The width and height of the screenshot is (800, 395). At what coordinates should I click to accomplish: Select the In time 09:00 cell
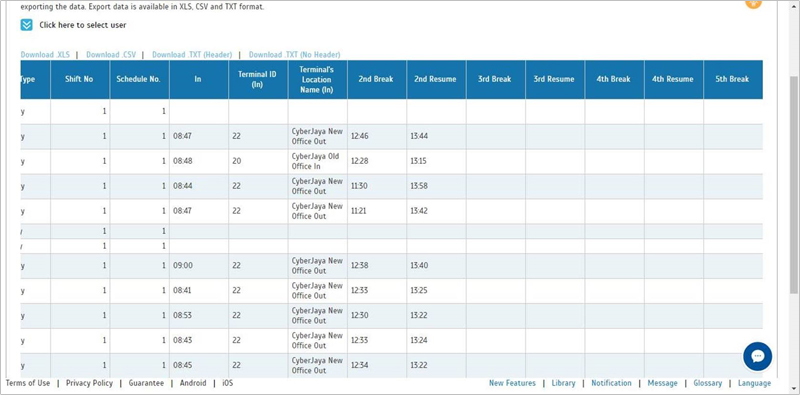(x=198, y=266)
